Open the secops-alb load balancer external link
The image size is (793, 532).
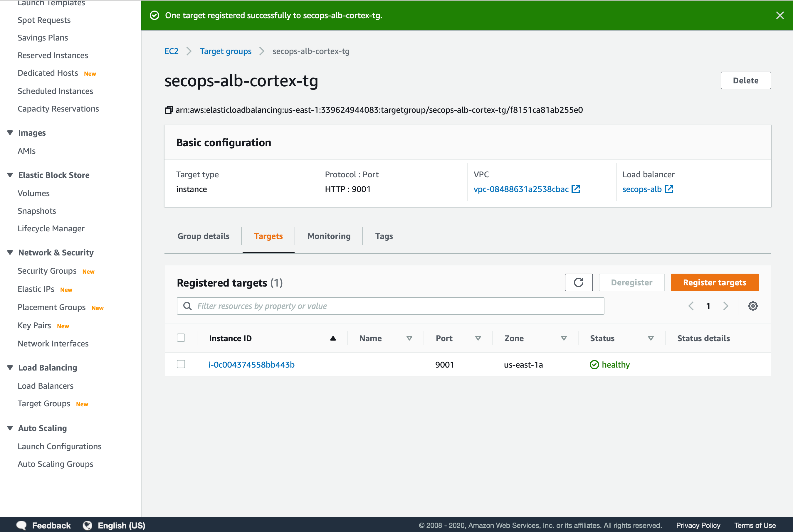(669, 189)
